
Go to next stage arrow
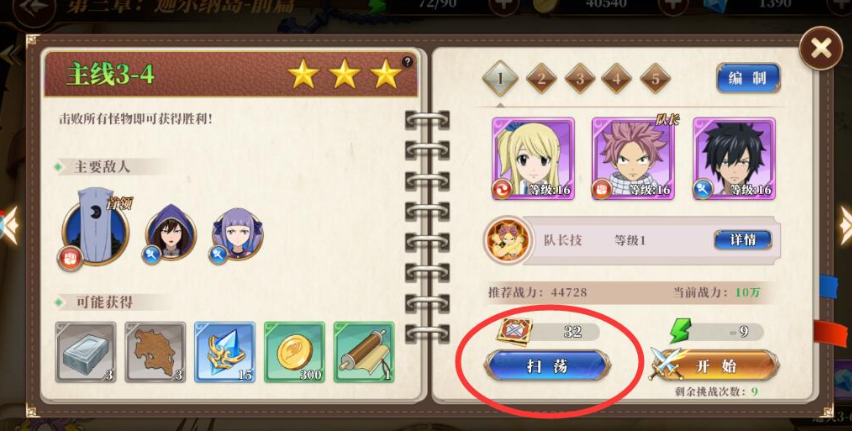coord(845,224)
